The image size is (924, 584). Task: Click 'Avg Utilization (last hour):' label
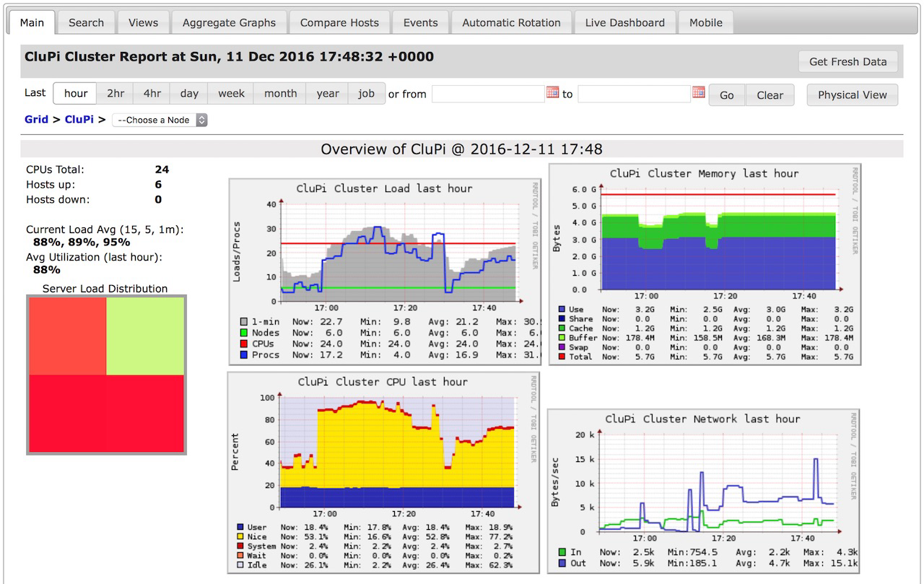[94, 257]
